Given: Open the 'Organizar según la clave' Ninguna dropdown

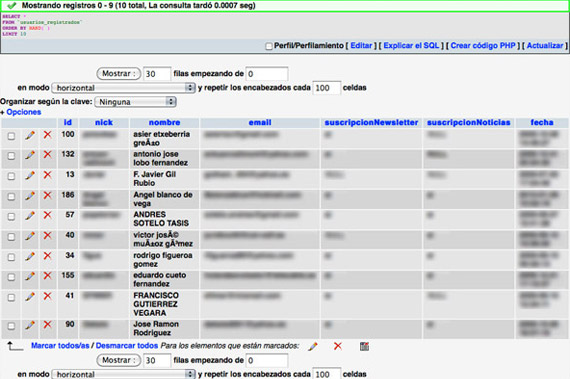Looking at the screenshot, I should (x=135, y=102).
